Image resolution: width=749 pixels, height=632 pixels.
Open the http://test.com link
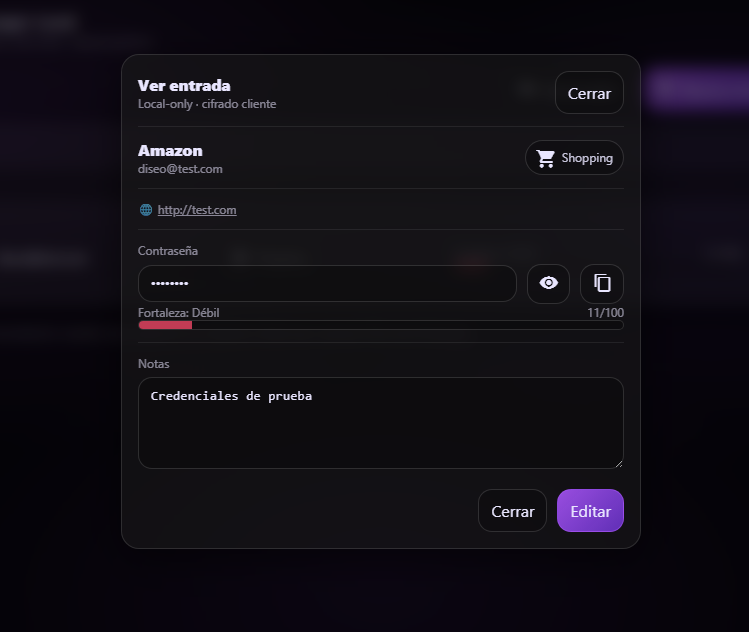[x=197, y=210]
